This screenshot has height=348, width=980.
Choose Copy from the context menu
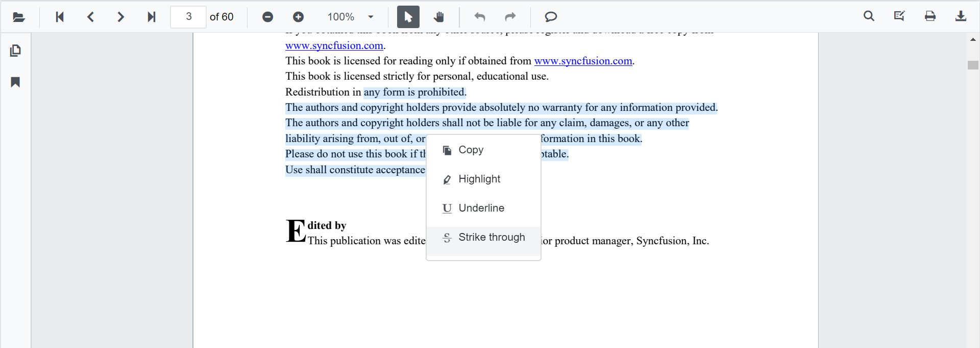[x=483, y=150]
